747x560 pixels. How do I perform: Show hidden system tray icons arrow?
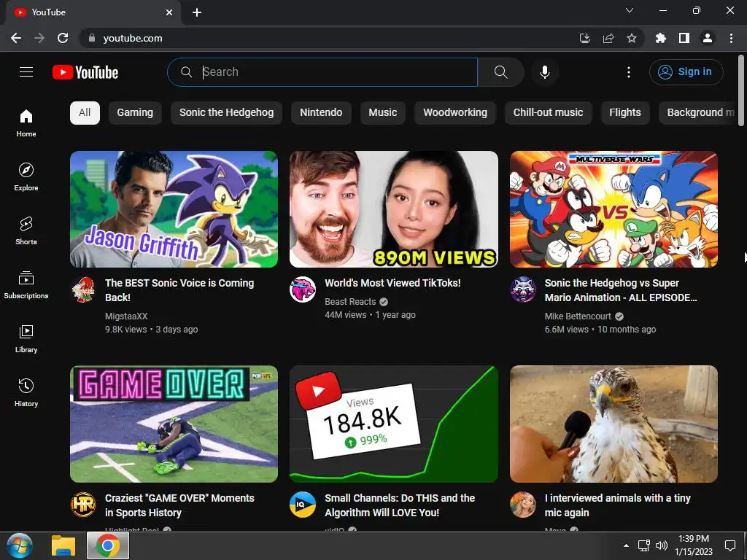626,545
